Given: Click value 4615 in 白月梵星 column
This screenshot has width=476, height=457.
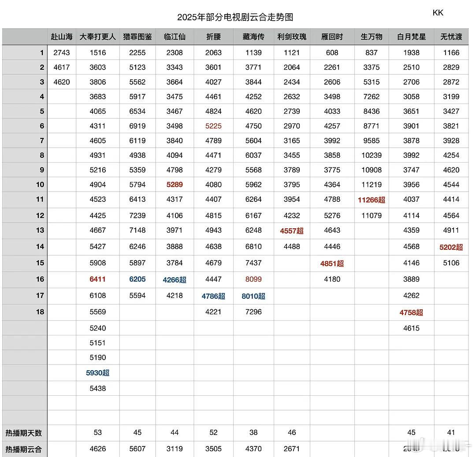Looking at the screenshot, I should pos(411,328).
